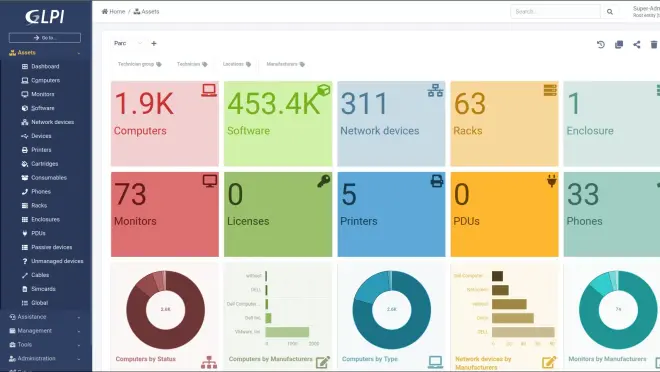Go to Home breadcrumb link
Viewport: 660px width, 372px height.
click(113, 12)
